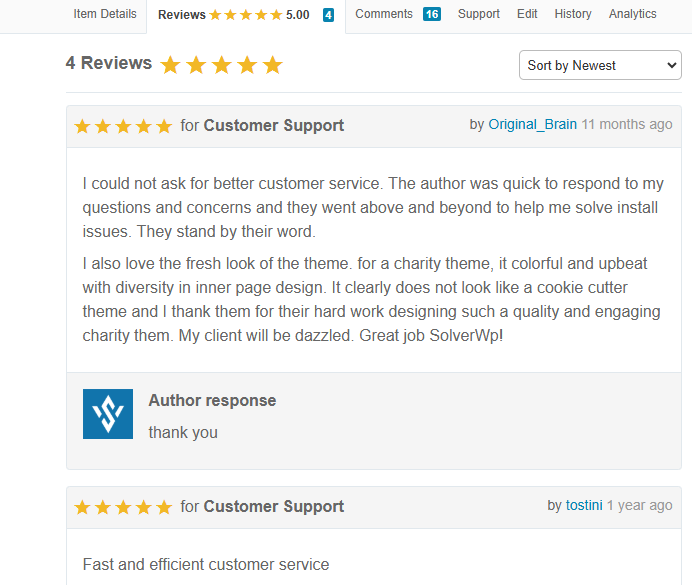
Task: Select the Reviews tab
Action: click(x=181, y=15)
